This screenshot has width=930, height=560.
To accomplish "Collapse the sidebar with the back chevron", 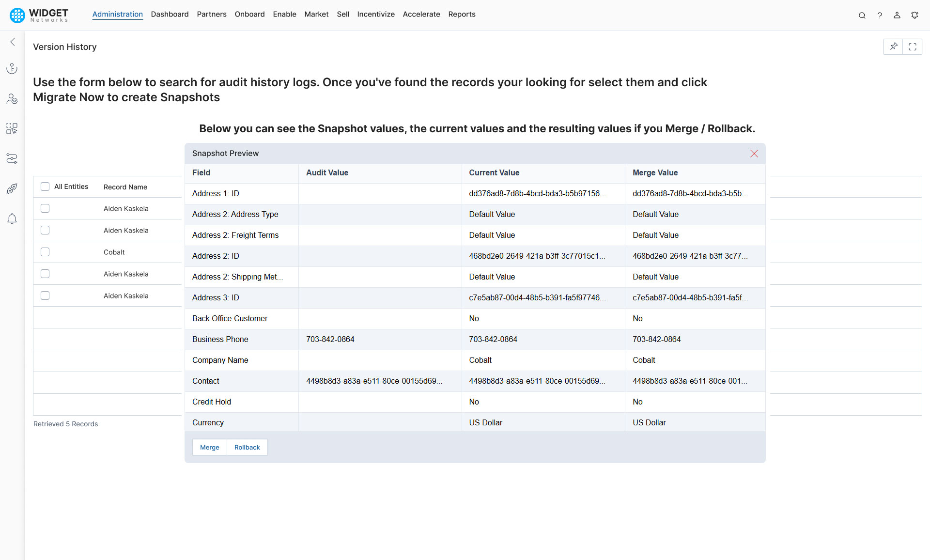I will click(x=12, y=42).
